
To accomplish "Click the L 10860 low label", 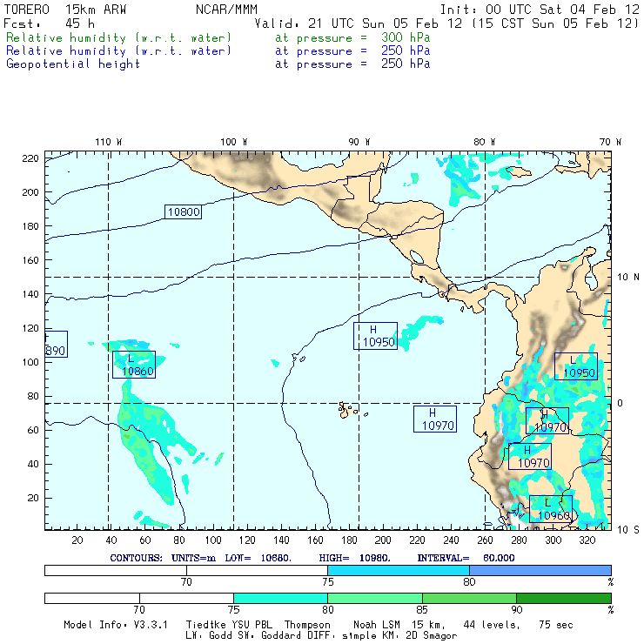I will pos(134,365).
